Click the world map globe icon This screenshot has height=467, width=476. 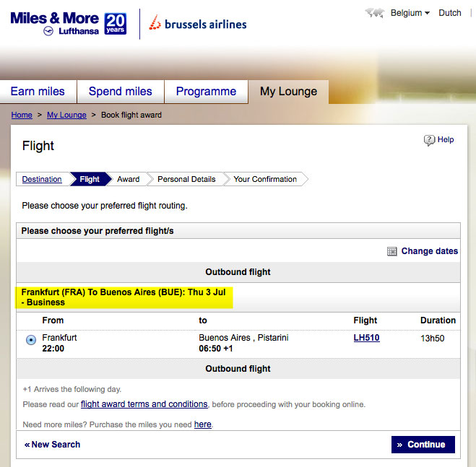374,12
